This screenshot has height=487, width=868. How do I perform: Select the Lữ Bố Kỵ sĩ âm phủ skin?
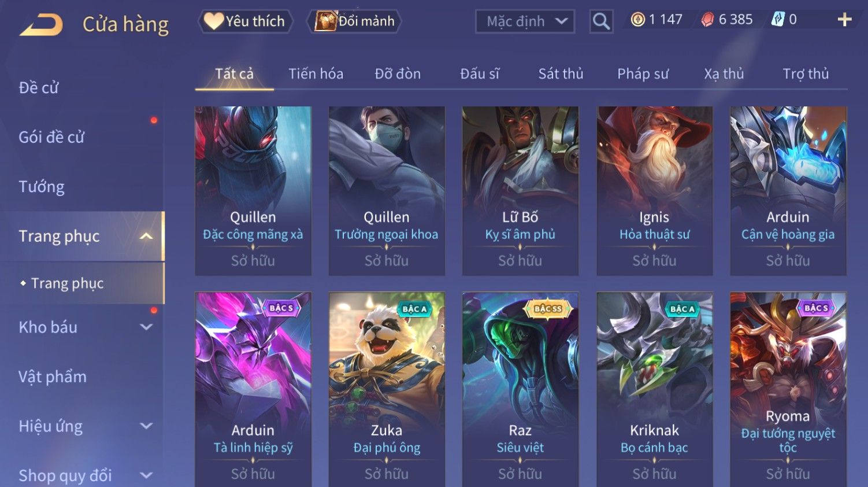click(x=520, y=191)
